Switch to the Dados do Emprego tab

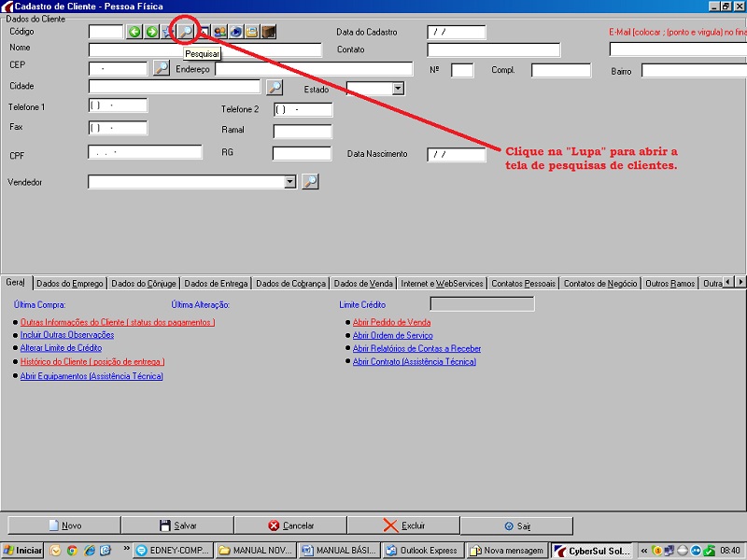point(70,283)
